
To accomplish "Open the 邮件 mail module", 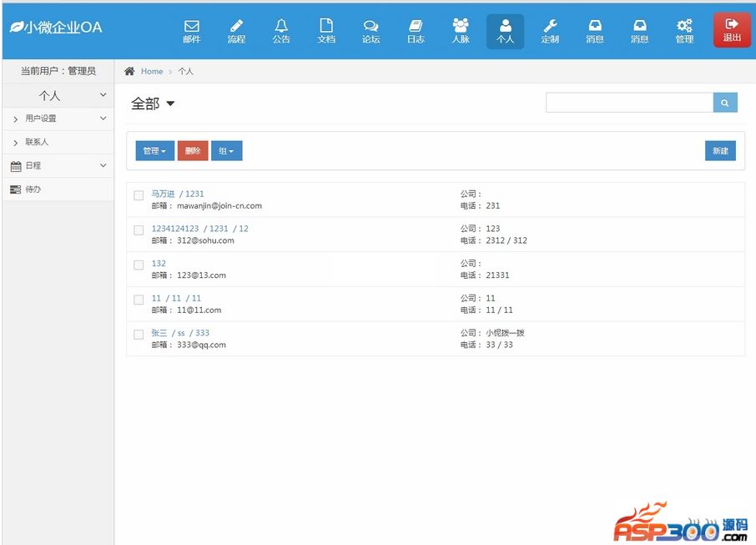I will pyautogui.click(x=191, y=32).
